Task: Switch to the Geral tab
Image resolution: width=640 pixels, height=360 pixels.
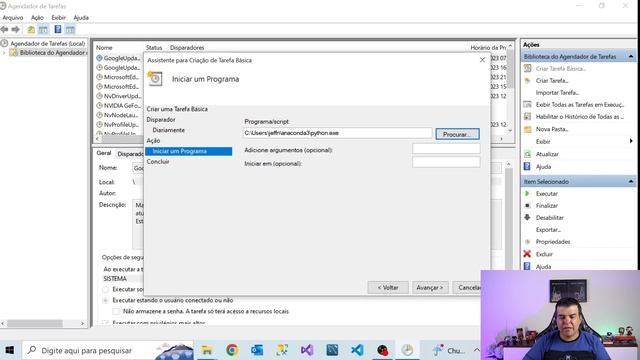Action: [x=104, y=153]
